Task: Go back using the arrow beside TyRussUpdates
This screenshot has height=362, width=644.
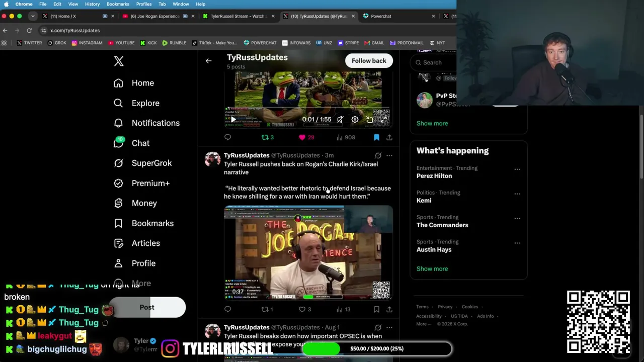Action: point(208,61)
